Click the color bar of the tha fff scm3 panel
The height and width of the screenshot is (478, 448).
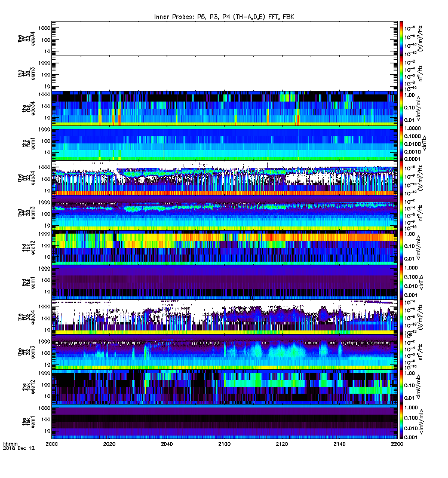(401, 73)
